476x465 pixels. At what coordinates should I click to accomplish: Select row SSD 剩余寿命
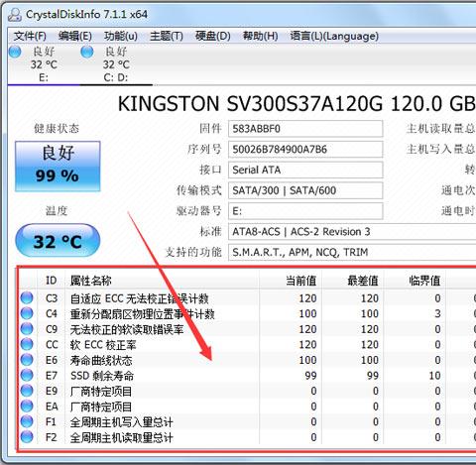[x=247, y=376]
